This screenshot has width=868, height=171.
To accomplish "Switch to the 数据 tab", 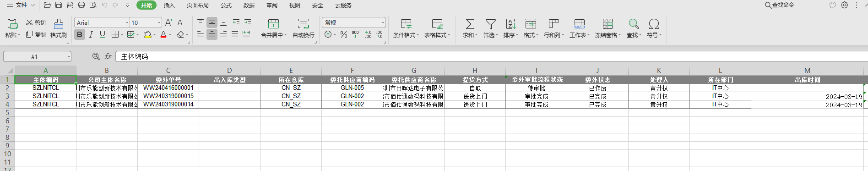I will (x=249, y=5).
